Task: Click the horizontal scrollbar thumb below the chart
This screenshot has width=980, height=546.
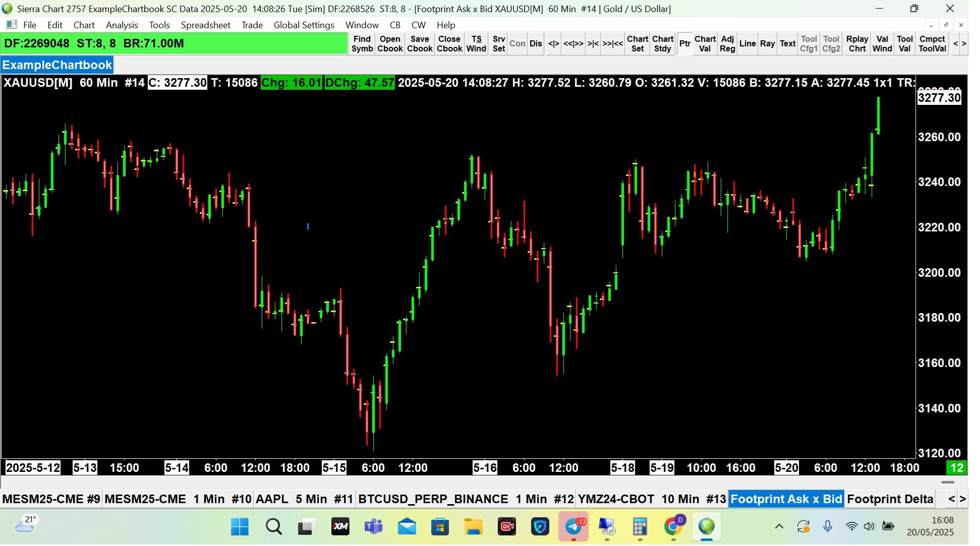Action: coord(947,482)
